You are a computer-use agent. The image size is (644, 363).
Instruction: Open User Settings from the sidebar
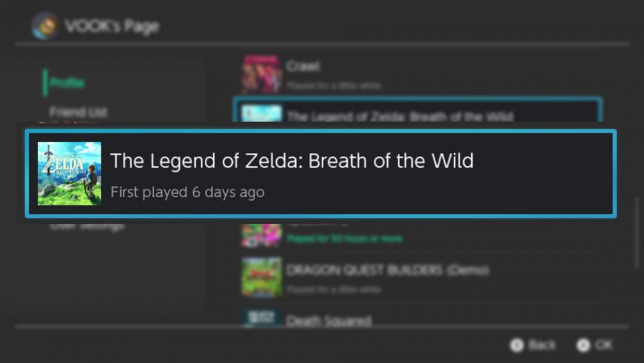click(x=86, y=226)
